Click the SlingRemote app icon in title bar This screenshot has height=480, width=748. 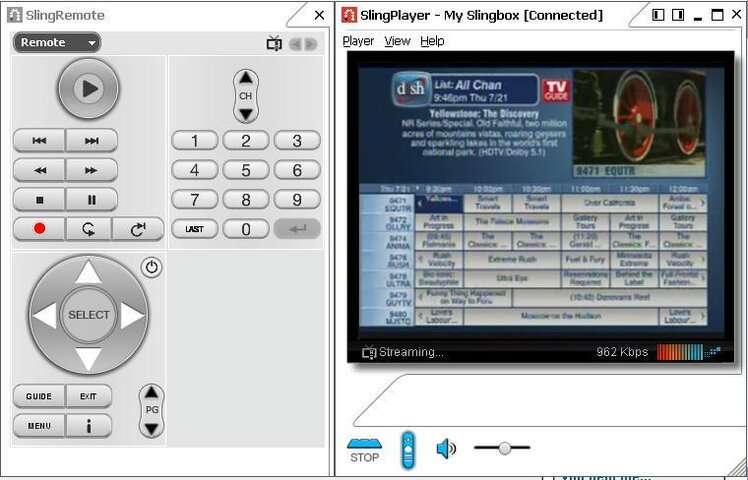(x=14, y=15)
